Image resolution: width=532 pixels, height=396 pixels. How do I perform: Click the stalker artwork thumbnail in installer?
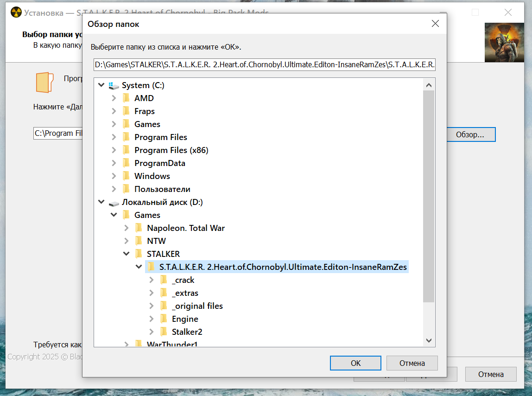click(x=504, y=43)
